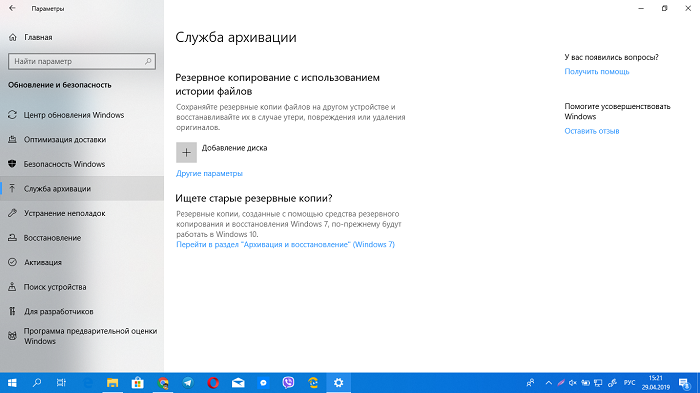This screenshot has height=393, width=700.
Task: Click the pink feather tray icon
Action: 561,383
